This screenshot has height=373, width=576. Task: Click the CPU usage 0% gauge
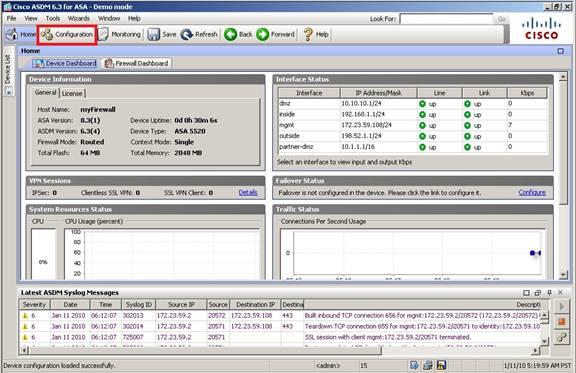click(x=43, y=255)
